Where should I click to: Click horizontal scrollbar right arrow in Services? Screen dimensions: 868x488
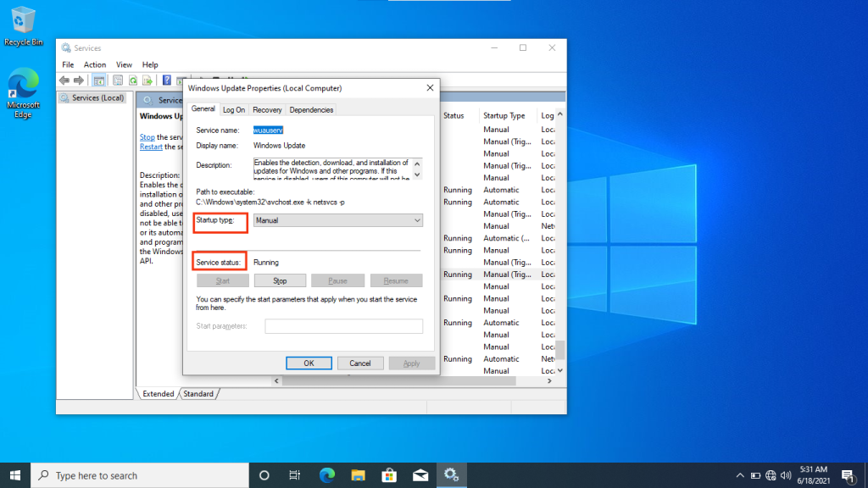pos(549,381)
